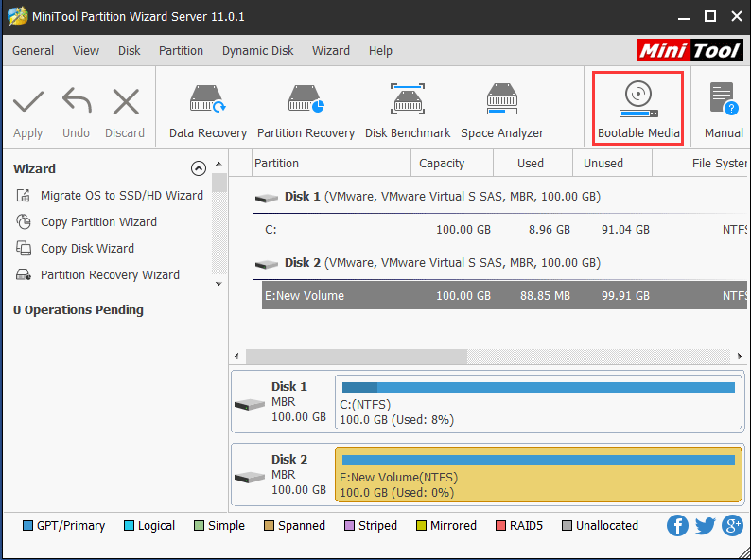Click the Apply checkmark icon
The height and width of the screenshot is (560, 751).
coord(28,102)
